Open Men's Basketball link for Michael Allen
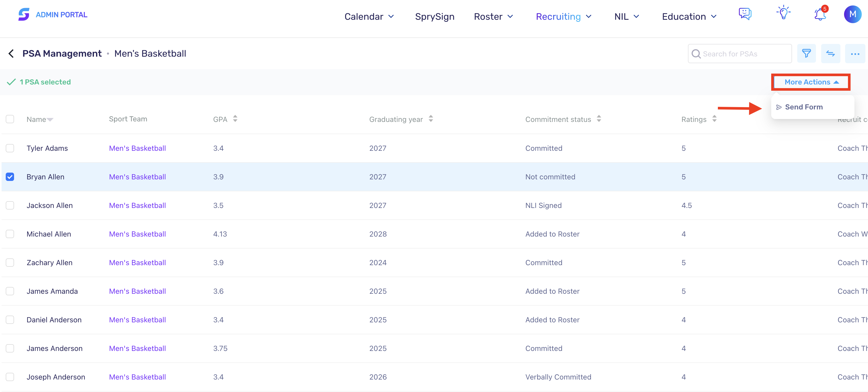 click(137, 234)
